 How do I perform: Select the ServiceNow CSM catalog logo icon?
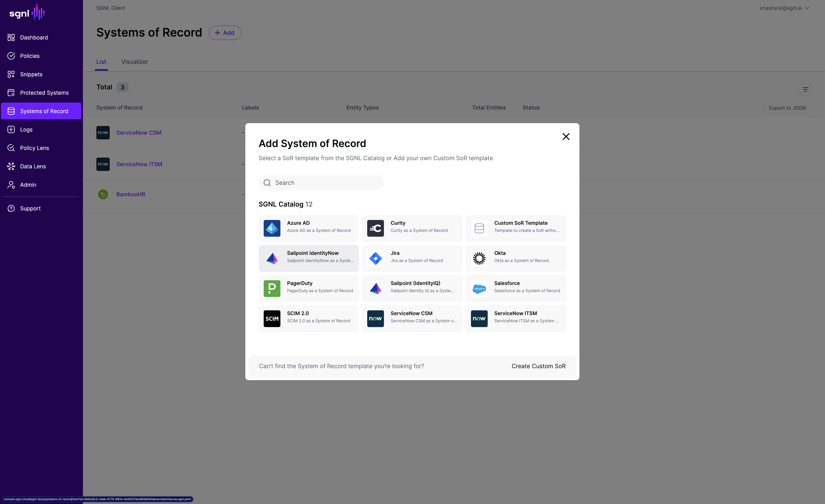375,319
